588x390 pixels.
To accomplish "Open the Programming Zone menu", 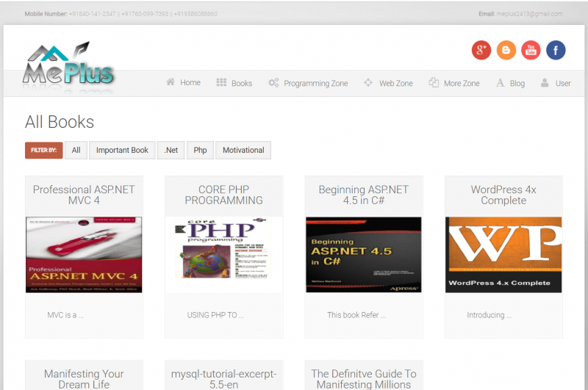I will coord(316,84).
